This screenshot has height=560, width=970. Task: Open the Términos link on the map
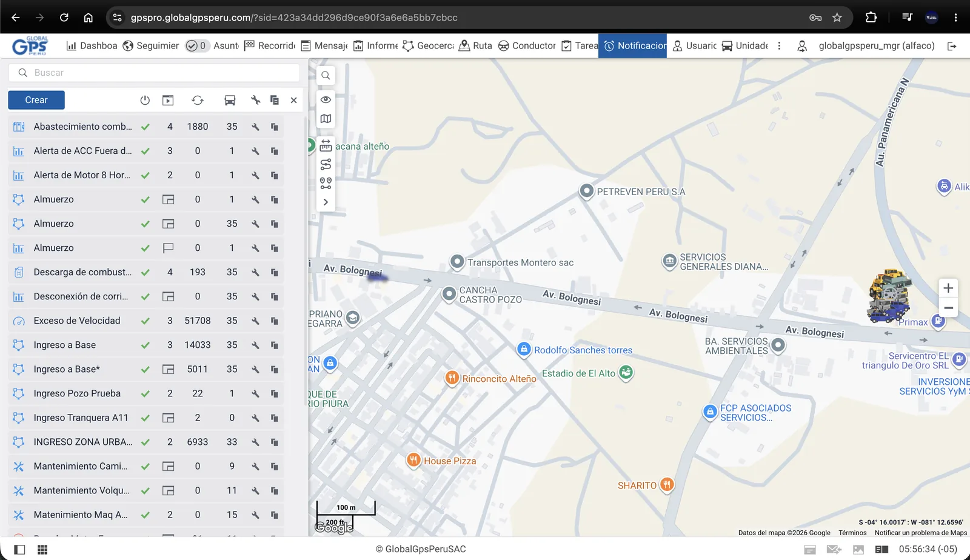pos(852,533)
